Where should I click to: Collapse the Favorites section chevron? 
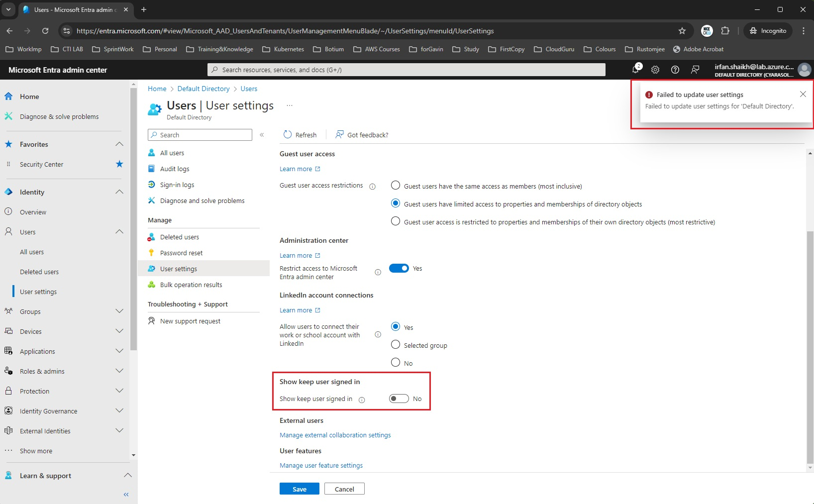point(119,144)
